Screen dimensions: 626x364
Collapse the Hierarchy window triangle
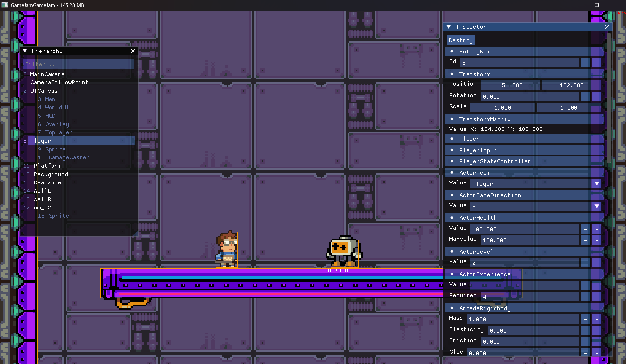[25, 51]
